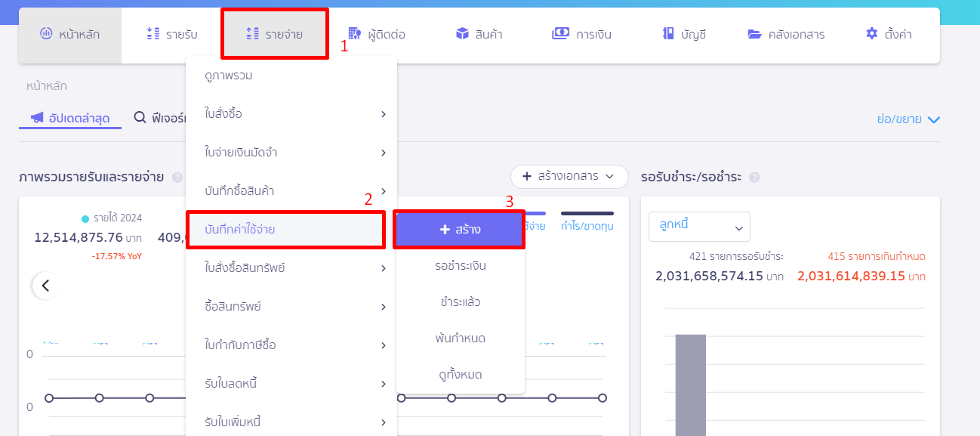Switch to the อัปเดตล่าสุด tab
The height and width of the screenshot is (436, 980).
click(x=70, y=118)
